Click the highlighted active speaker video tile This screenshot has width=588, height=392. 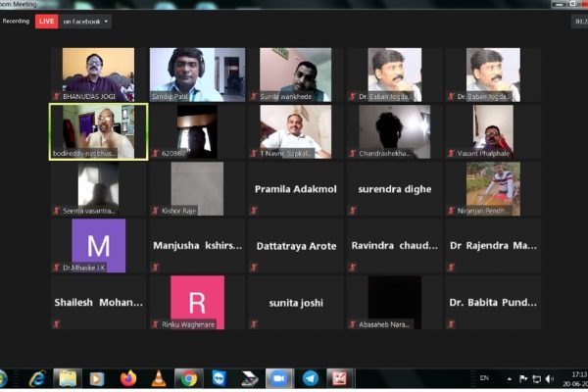98,131
